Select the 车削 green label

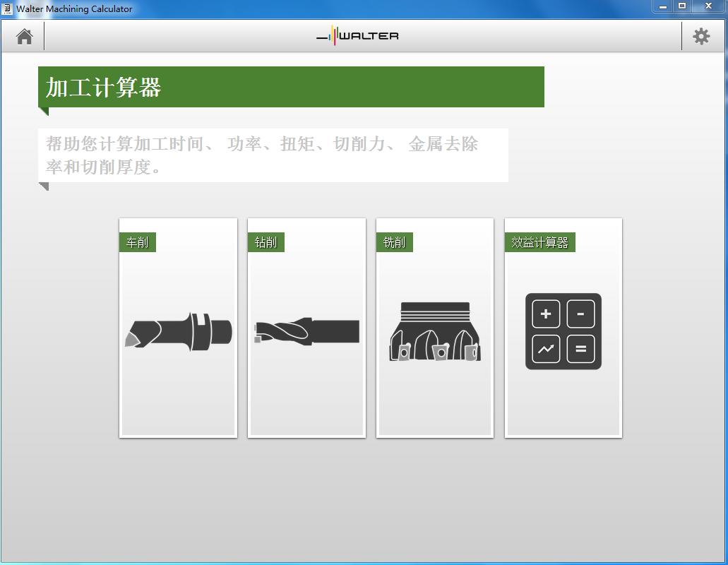[136, 242]
